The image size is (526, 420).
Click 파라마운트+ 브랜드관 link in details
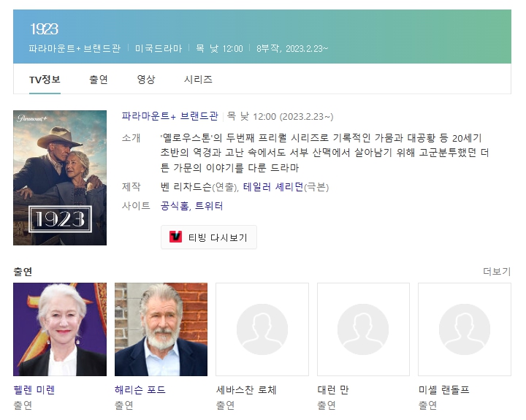tap(169, 116)
